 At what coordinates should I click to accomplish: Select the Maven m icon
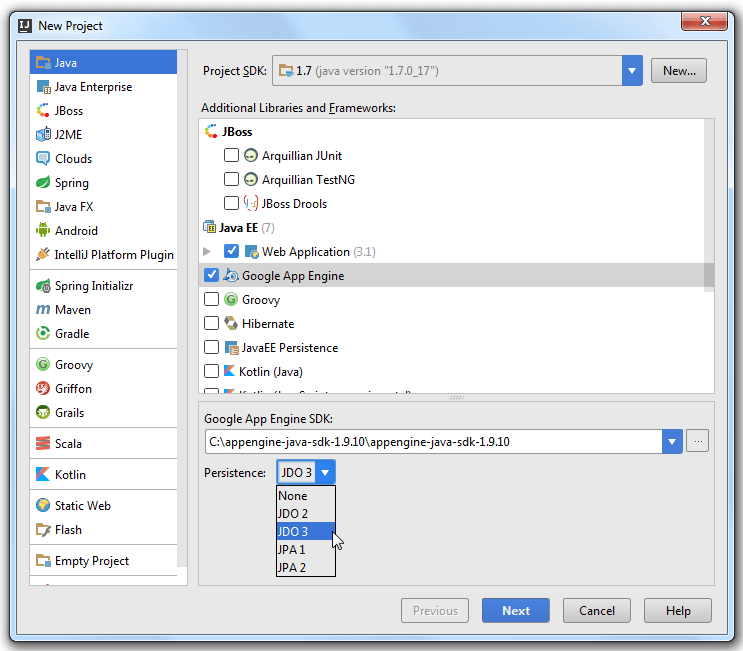(43, 309)
